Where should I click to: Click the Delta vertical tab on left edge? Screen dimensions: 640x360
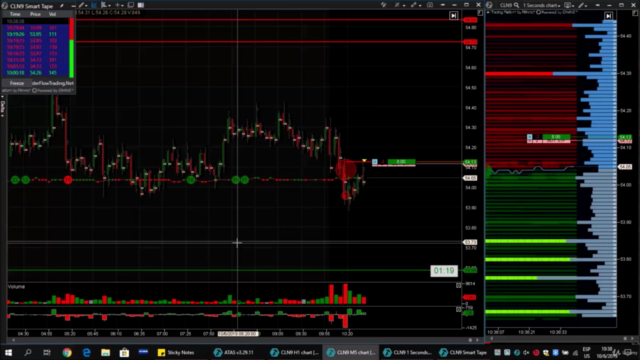point(2,108)
